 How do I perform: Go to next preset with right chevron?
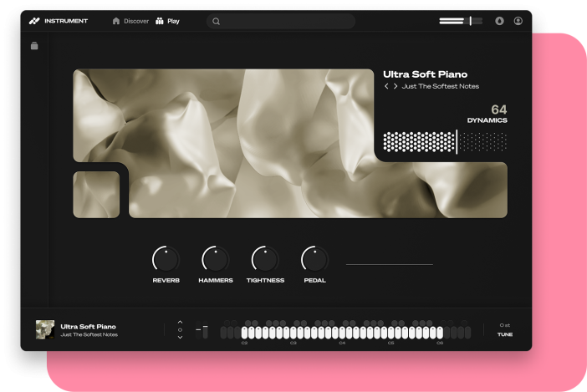[396, 86]
